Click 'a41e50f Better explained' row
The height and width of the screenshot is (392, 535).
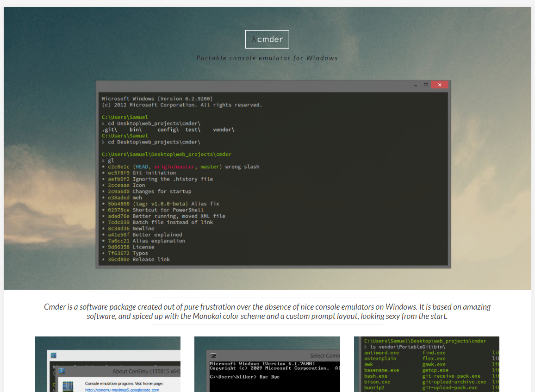click(142, 235)
